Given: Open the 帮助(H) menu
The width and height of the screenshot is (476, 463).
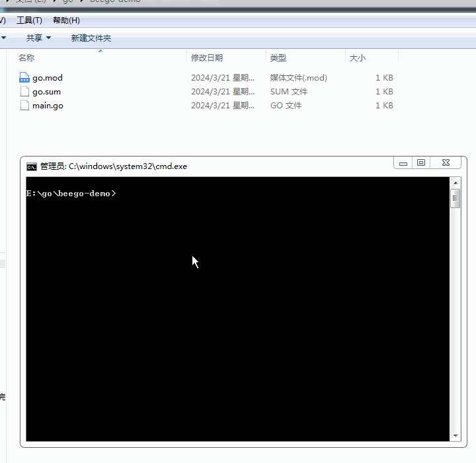Looking at the screenshot, I should [66, 20].
